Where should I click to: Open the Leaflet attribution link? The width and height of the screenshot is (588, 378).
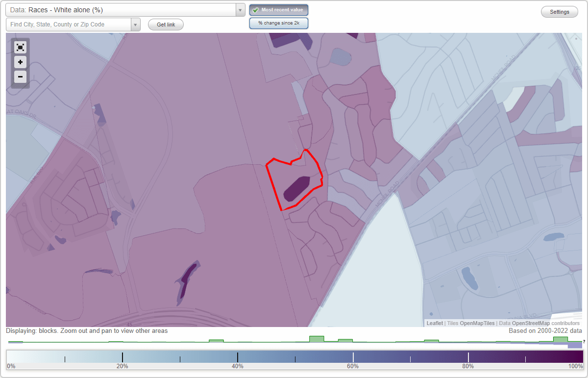tap(435, 323)
